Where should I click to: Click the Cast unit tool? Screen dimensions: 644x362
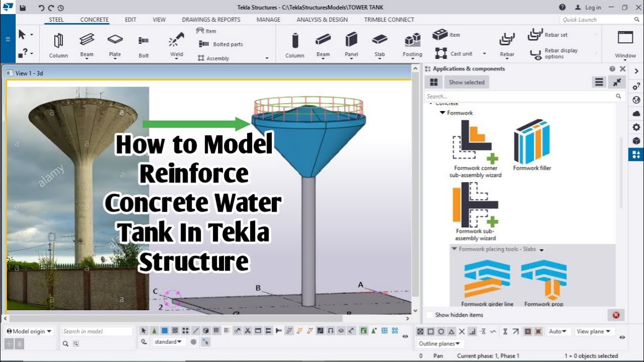[x=454, y=53]
